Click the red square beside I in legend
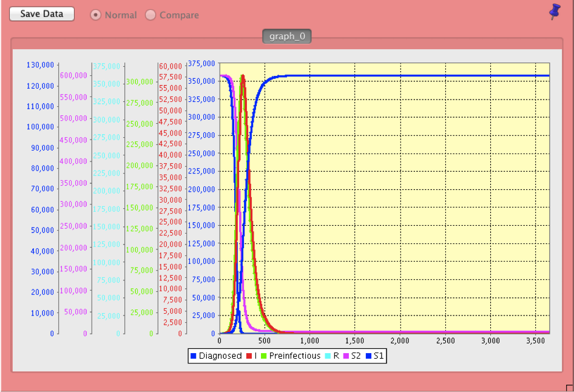This screenshot has width=574, height=392. pos(249,356)
